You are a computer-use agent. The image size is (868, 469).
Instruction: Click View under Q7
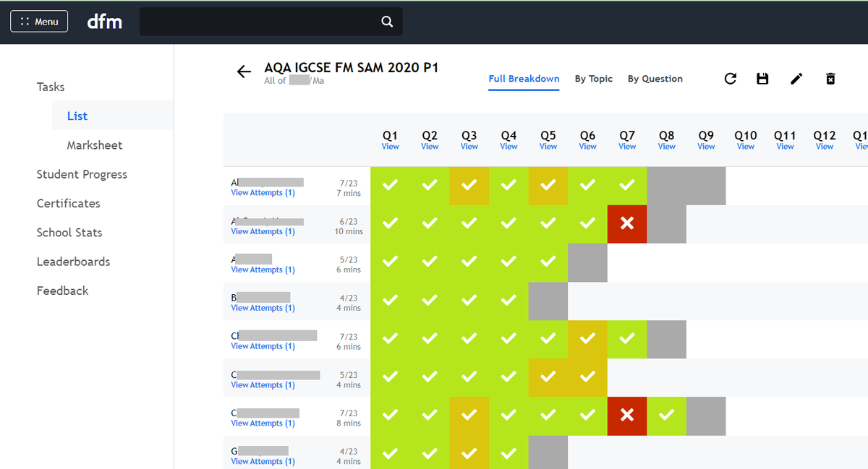click(x=627, y=147)
